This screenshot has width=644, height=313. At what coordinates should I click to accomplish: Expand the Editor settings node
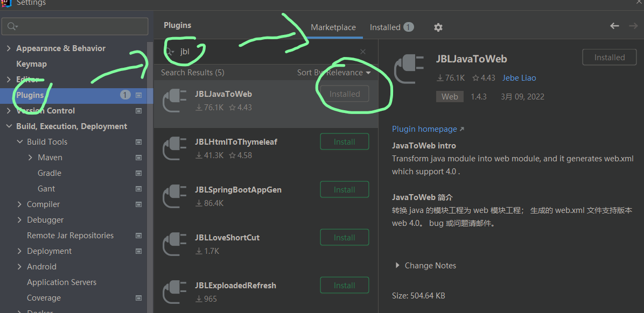9,80
